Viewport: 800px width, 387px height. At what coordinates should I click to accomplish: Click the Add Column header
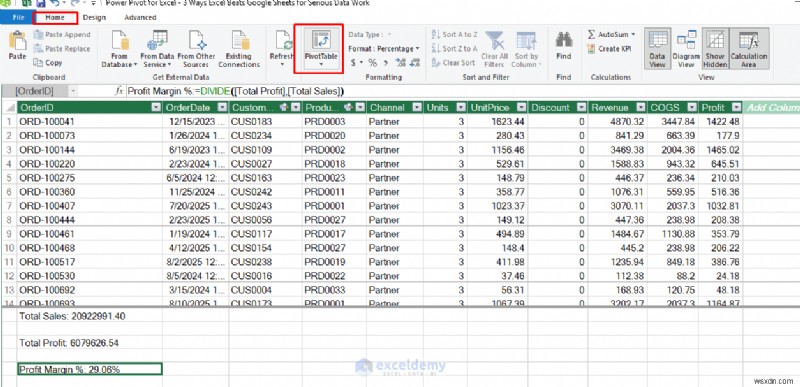771,108
